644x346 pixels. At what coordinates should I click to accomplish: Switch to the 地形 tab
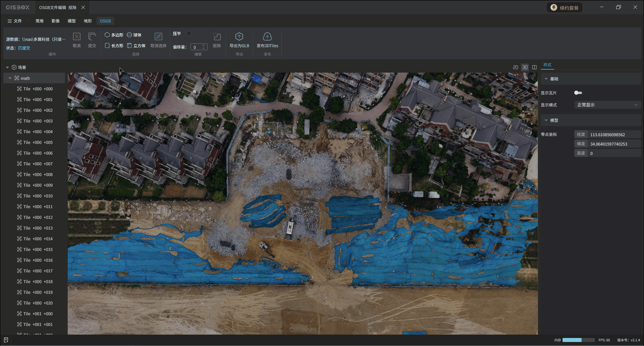88,21
